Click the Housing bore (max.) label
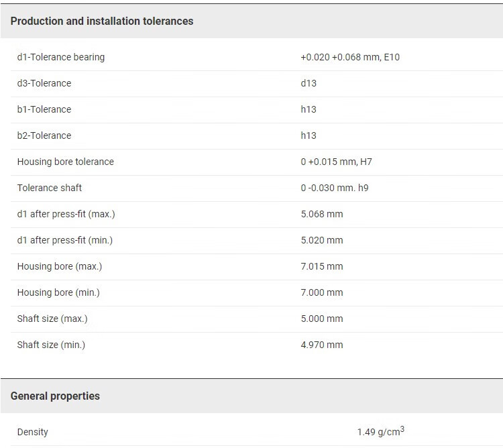 click(x=60, y=266)
